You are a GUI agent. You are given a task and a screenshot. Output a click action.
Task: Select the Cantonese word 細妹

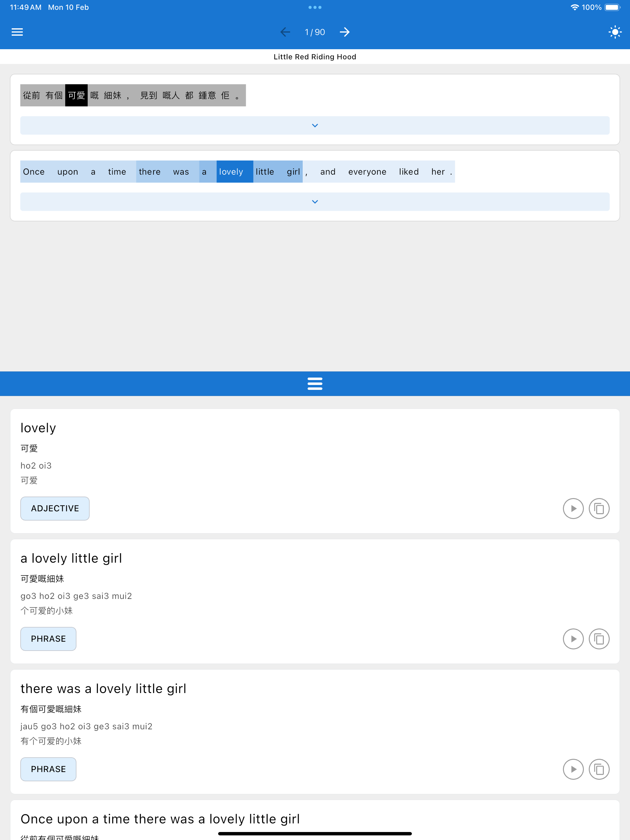(113, 95)
